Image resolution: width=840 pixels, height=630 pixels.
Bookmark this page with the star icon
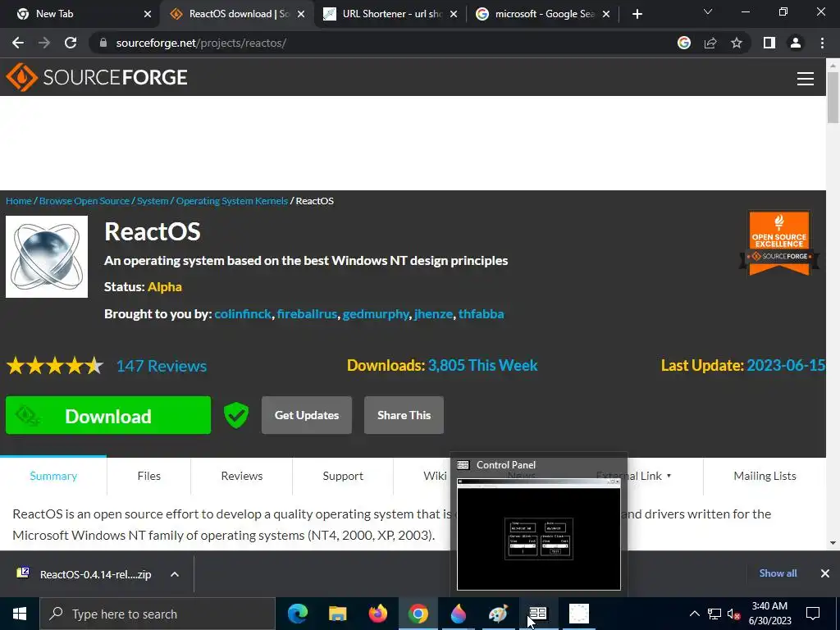tap(737, 43)
